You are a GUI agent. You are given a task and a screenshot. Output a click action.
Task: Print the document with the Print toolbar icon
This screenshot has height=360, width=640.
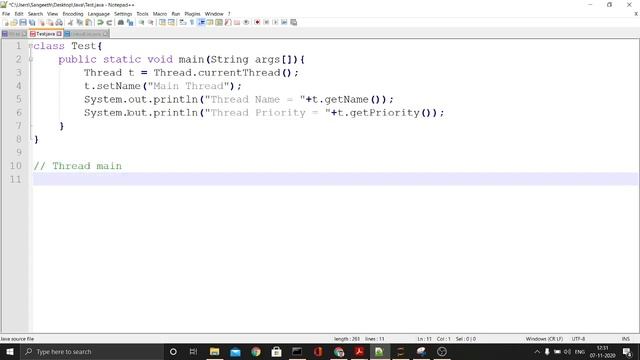pos(59,22)
